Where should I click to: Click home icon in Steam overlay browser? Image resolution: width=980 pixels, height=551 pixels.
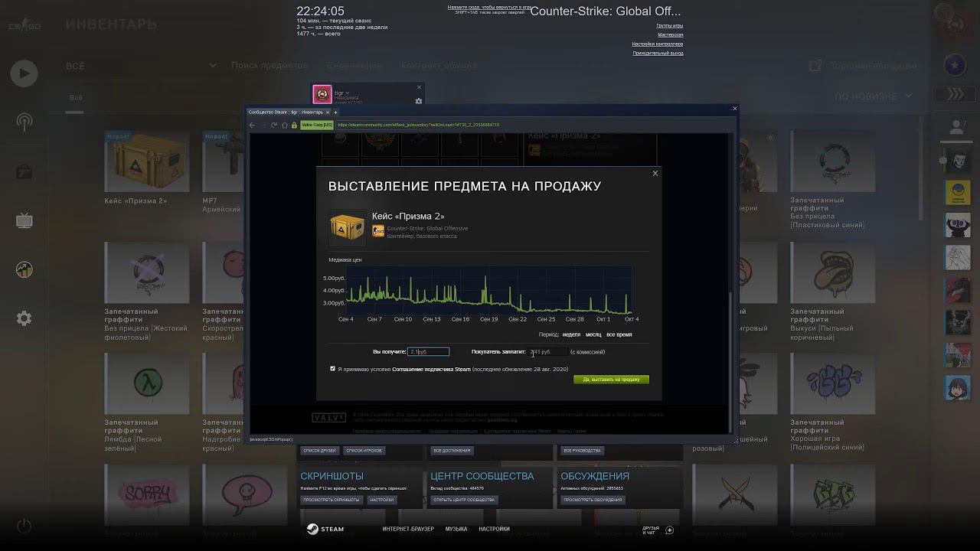point(285,125)
